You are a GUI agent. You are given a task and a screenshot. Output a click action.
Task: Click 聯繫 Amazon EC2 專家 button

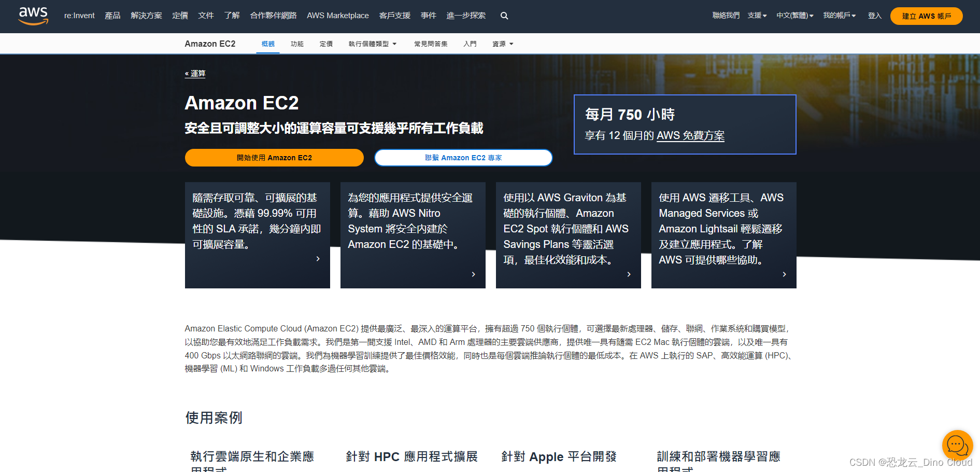pos(463,158)
